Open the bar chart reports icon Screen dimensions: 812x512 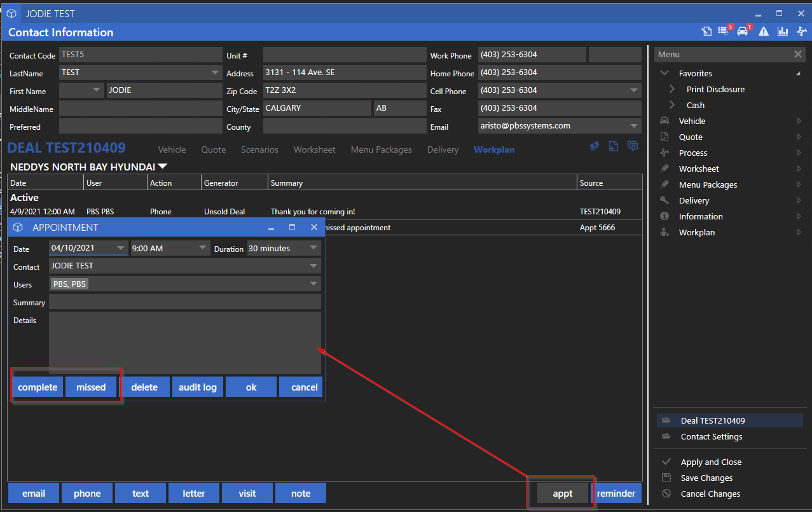tap(783, 31)
